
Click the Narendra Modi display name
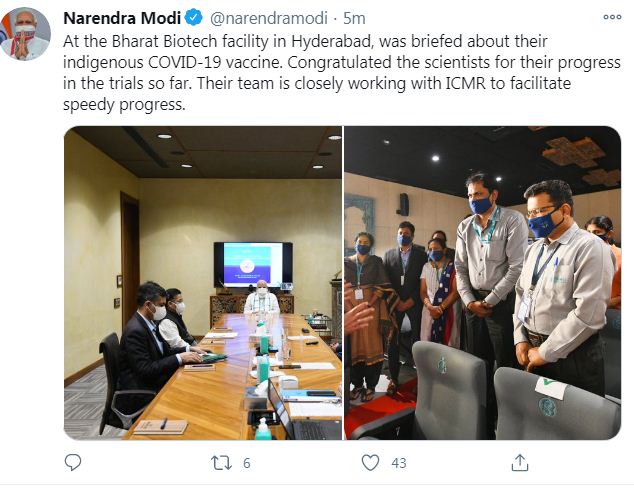click(122, 18)
